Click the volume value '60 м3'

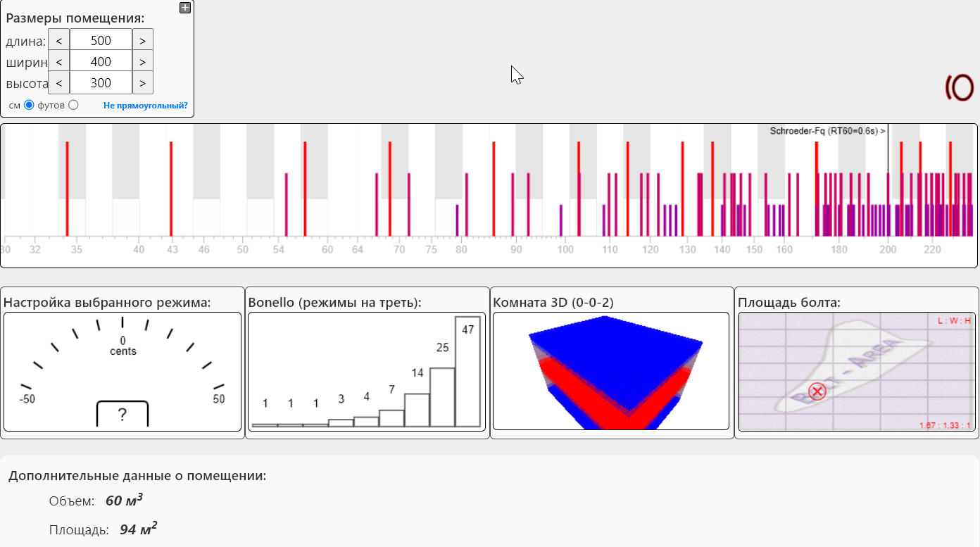click(124, 501)
